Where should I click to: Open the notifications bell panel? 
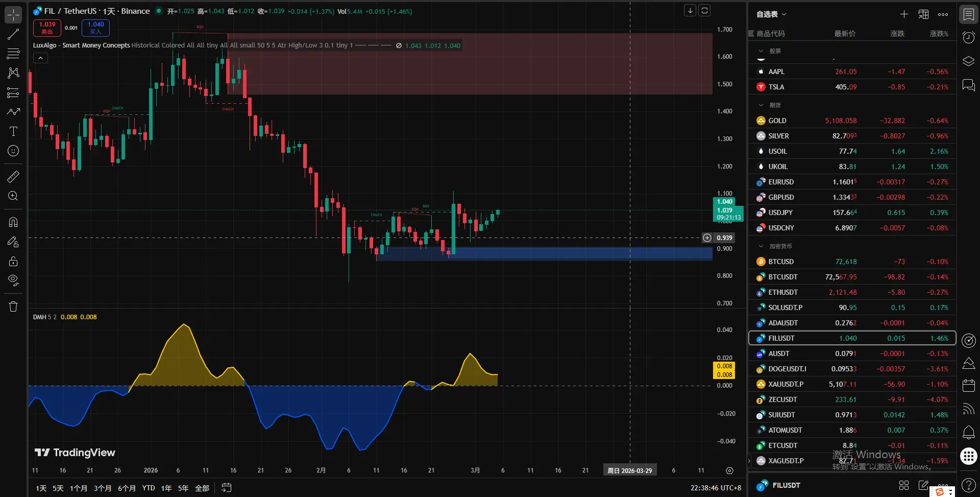coord(968,433)
